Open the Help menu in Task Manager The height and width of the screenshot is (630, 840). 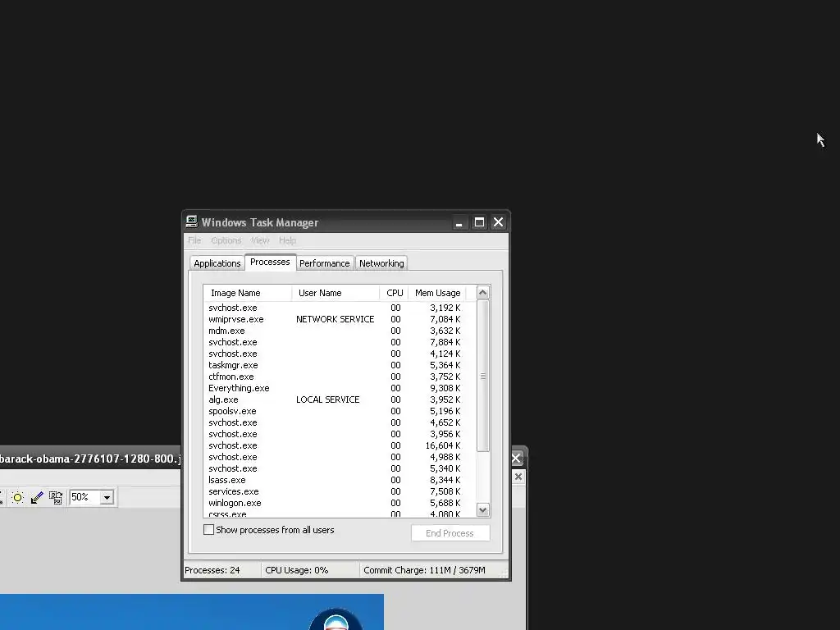(287, 240)
